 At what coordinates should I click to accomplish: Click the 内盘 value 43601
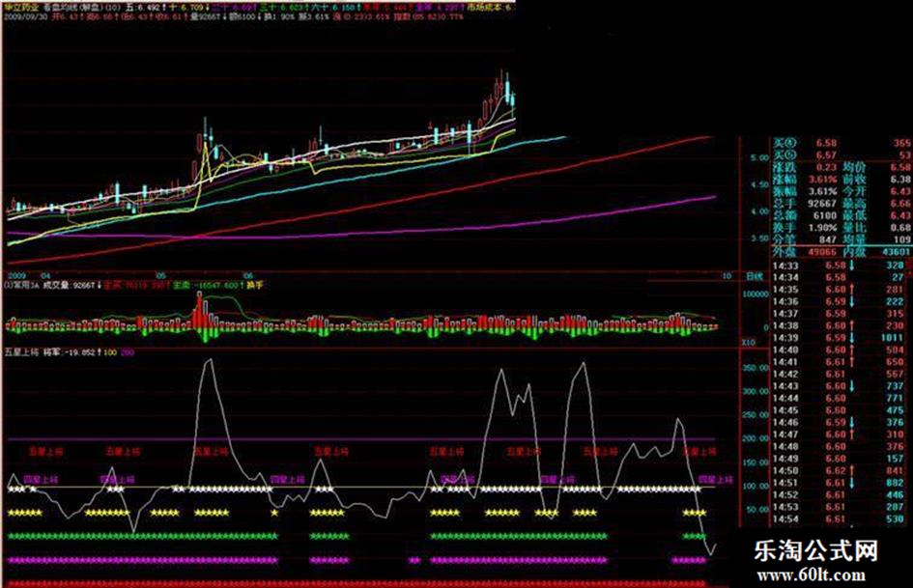(x=896, y=252)
